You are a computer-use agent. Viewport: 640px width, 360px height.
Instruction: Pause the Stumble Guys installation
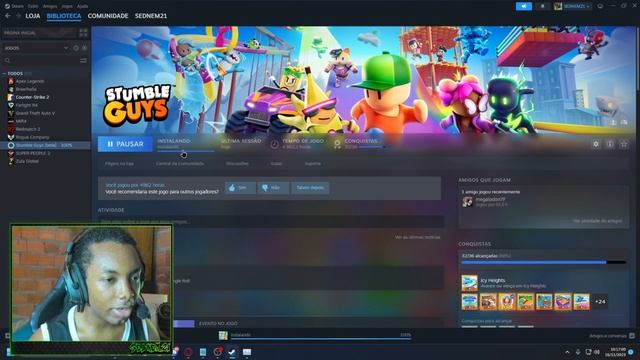point(125,144)
